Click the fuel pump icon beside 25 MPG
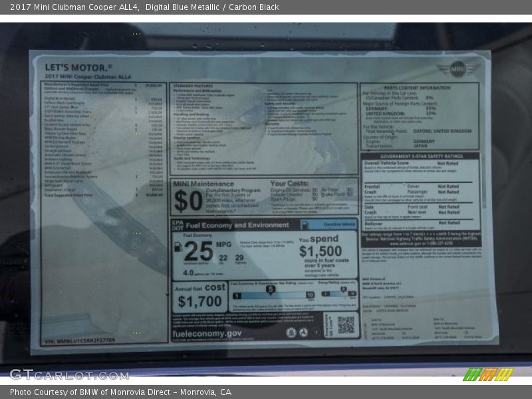Viewport: 532px width, 399px height. (x=178, y=247)
